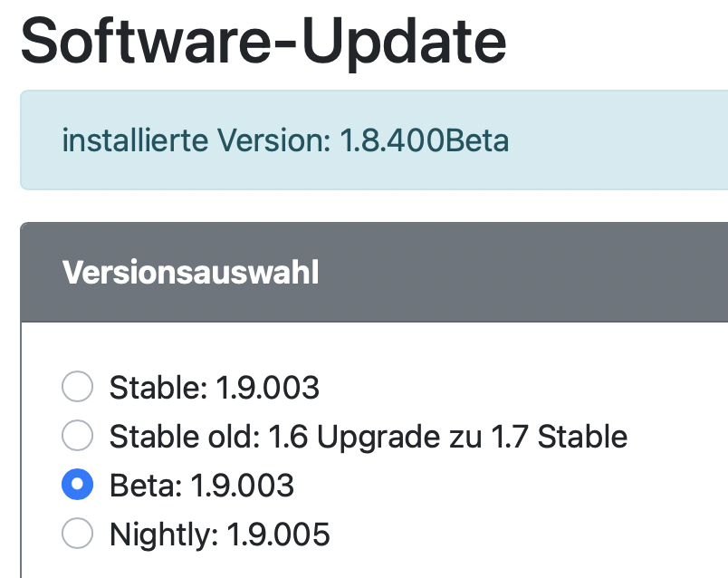This screenshot has height=578, width=728.
Task: Select the Stable 1.9.003 radio button
Action: coord(77,388)
